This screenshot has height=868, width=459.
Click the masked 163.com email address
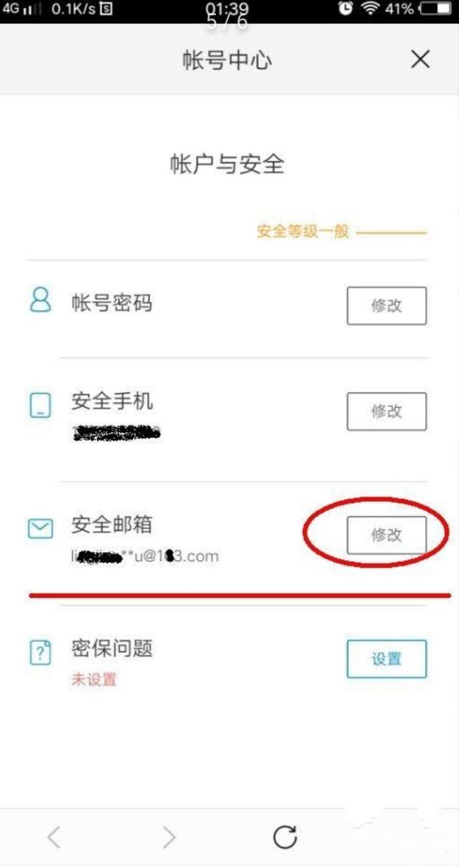pos(145,556)
